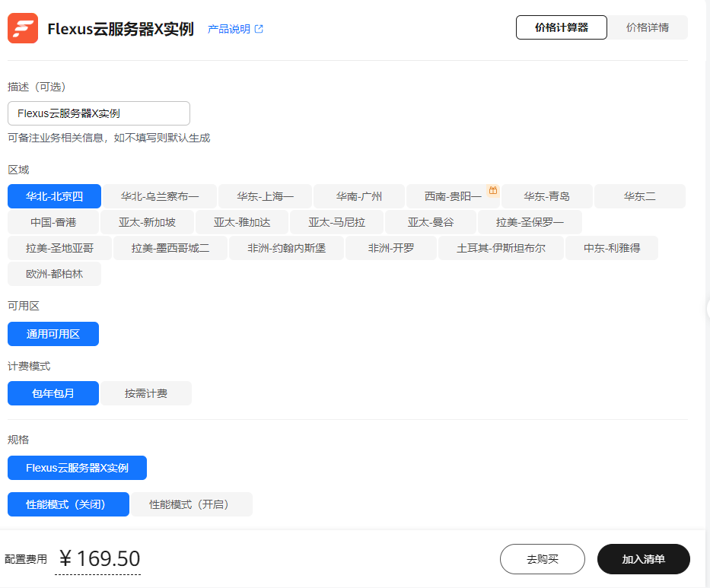Select region 华东-上海一

pyautogui.click(x=266, y=196)
